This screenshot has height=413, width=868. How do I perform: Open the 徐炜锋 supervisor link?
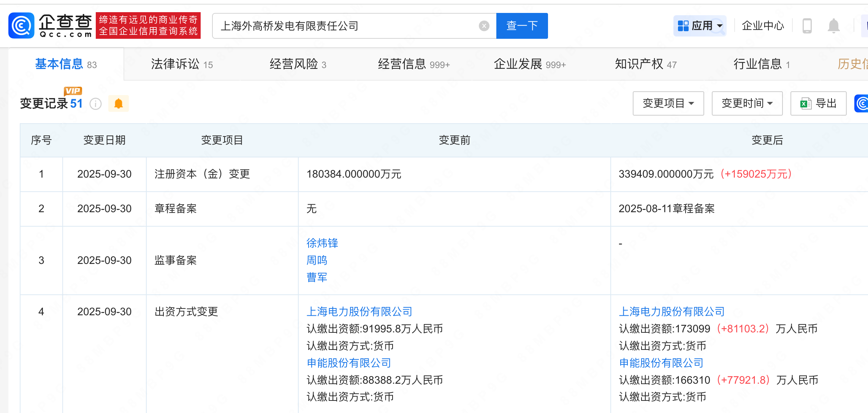point(322,243)
